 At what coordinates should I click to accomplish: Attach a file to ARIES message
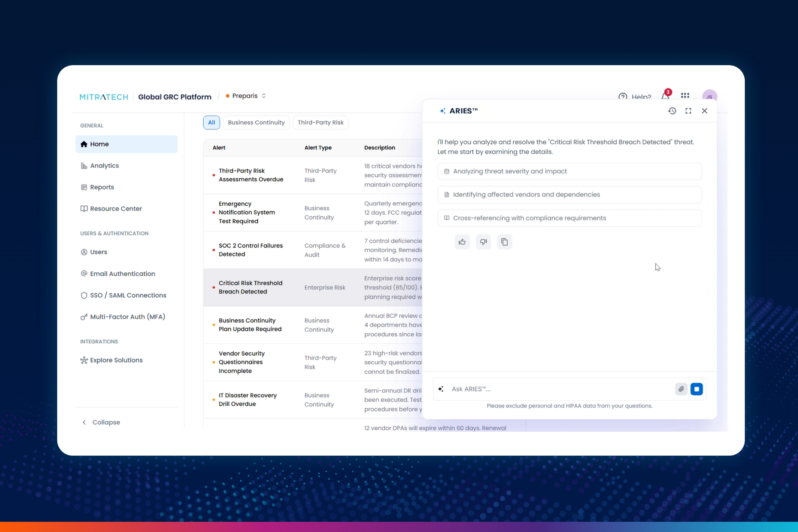point(681,389)
